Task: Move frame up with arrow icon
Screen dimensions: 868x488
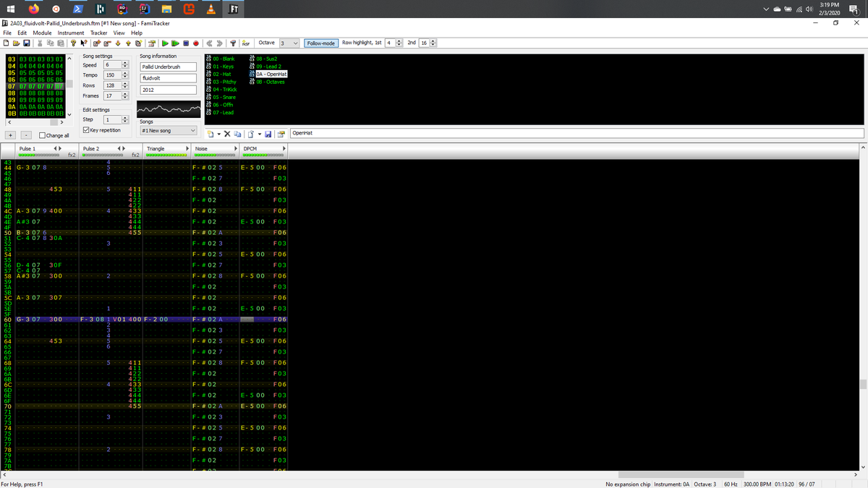Action: coord(128,43)
